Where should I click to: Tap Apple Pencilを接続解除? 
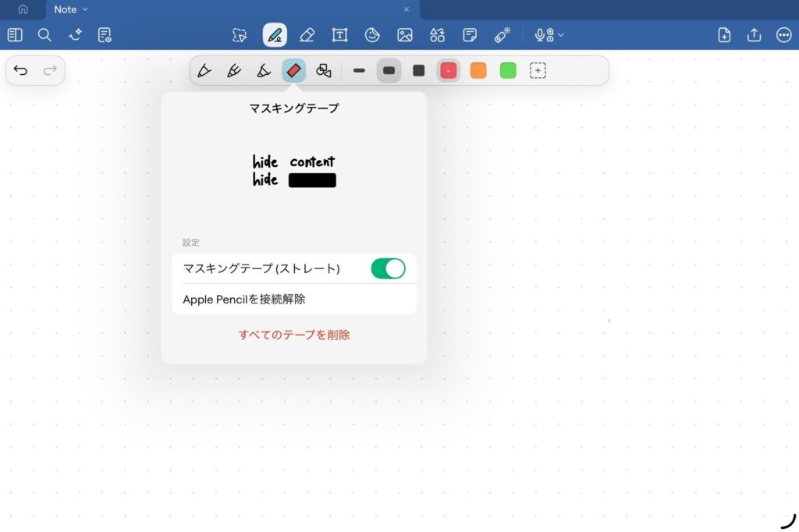click(x=244, y=300)
